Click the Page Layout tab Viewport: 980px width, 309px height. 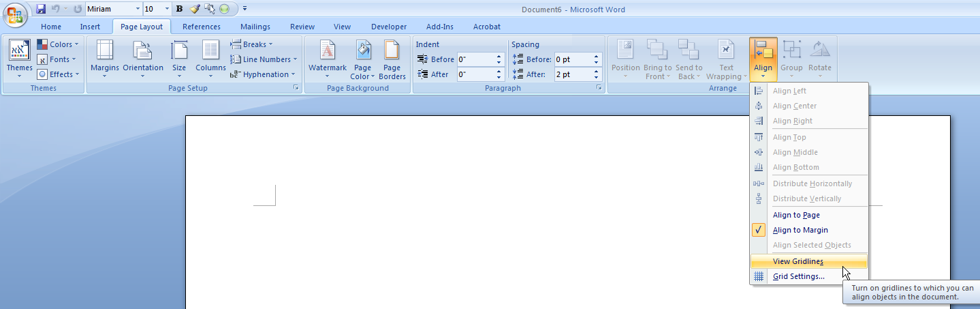142,27
